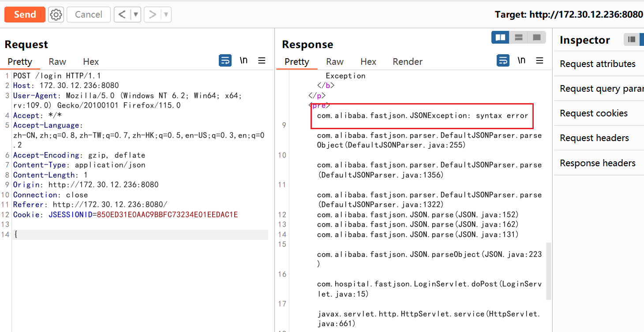This screenshot has width=644, height=332.
Task: Toggle word wrap in Request panel
Action: [x=225, y=60]
